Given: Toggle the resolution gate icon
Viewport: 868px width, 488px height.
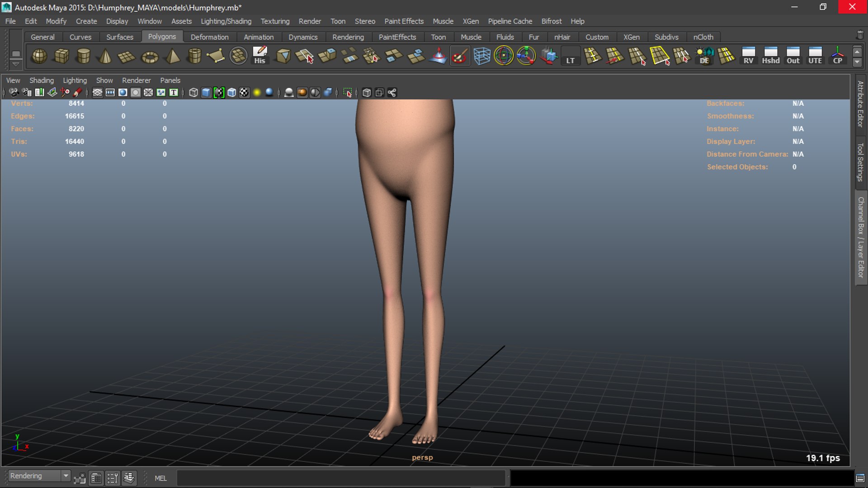Looking at the screenshot, I should click(123, 93).
